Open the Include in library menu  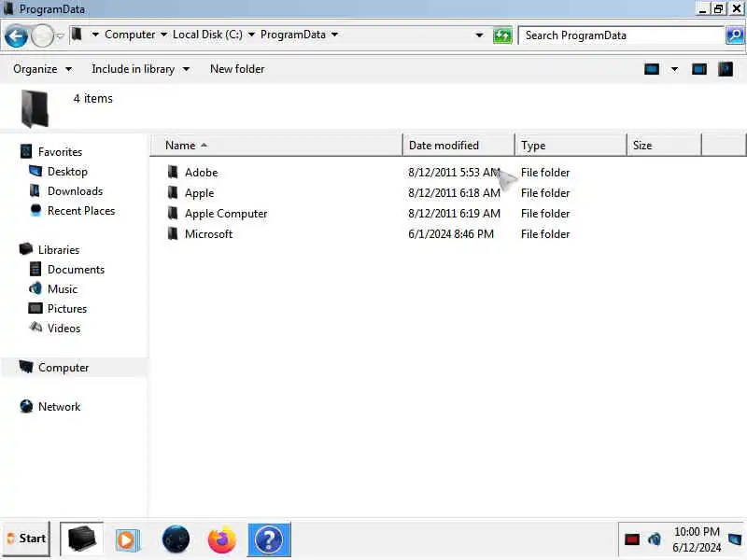click(141, 69)
